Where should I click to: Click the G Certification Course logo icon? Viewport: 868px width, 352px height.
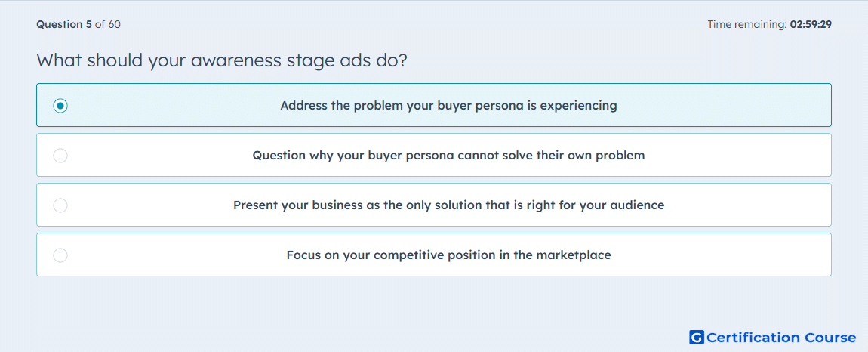pos(697,337)
